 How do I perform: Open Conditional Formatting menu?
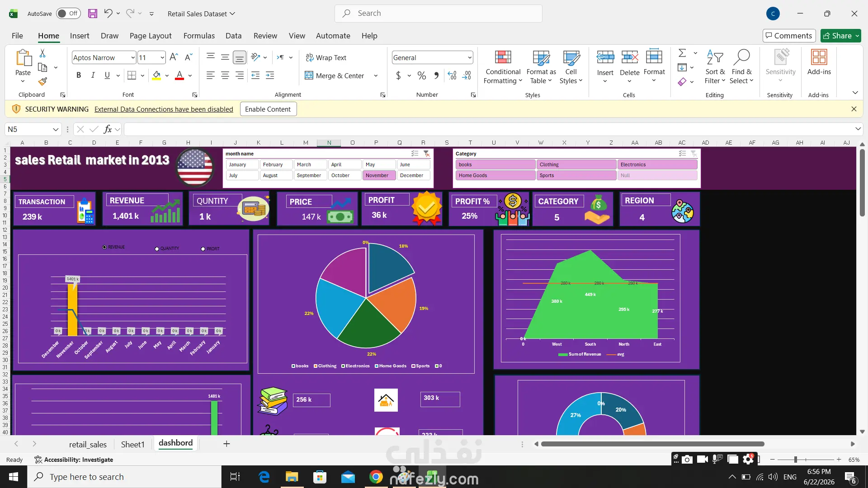(x=503, y=67)
